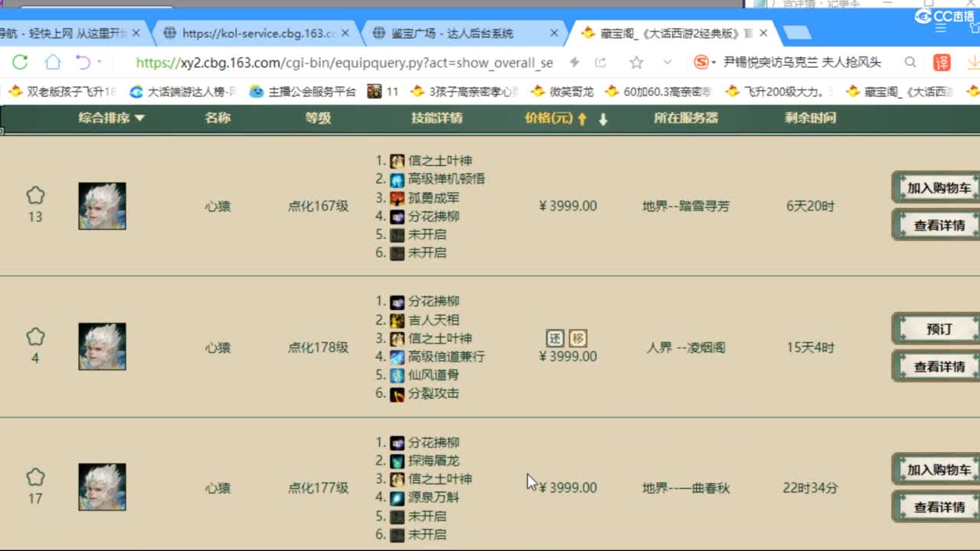Click the orange translate icon
The width and height of the screenshot is (980, 551).
942,62
